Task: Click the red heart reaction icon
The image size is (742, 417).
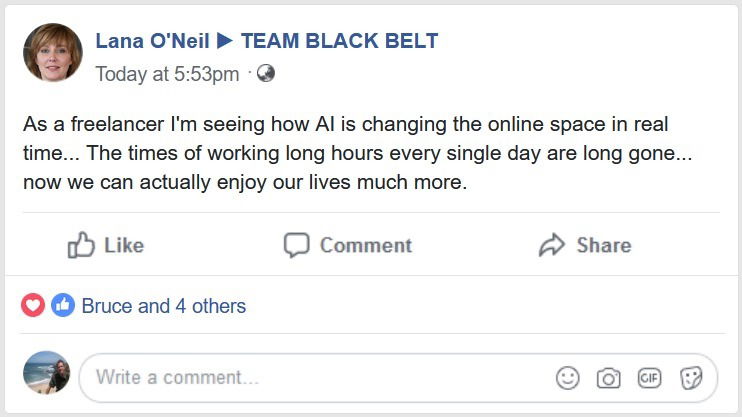Action: [33, 305]
